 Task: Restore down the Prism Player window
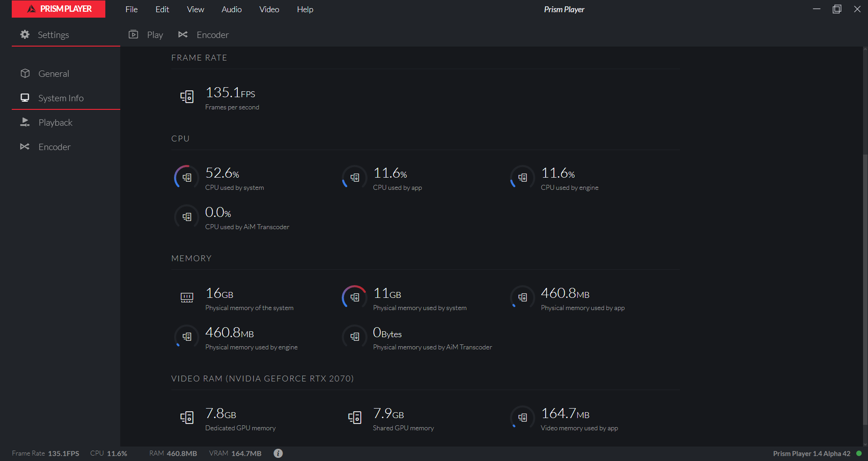point(837,9)
